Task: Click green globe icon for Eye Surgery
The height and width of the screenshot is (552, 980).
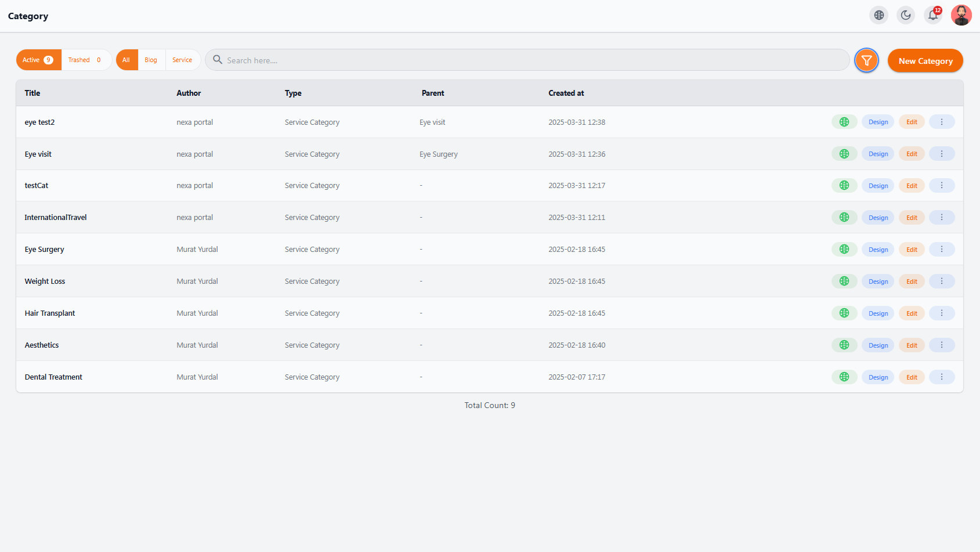Action: [x=844, y=250]
